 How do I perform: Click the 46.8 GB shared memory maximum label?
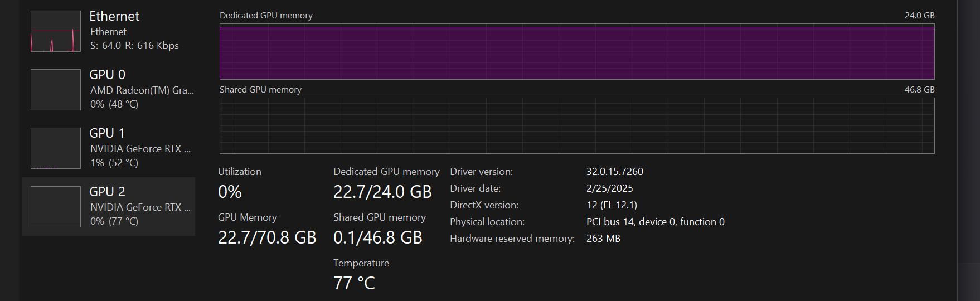coord(919,89)
